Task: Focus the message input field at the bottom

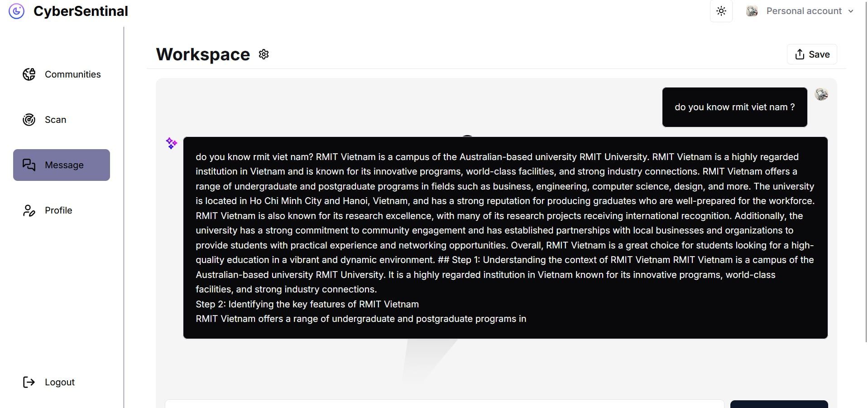Action: pos(444,404)
